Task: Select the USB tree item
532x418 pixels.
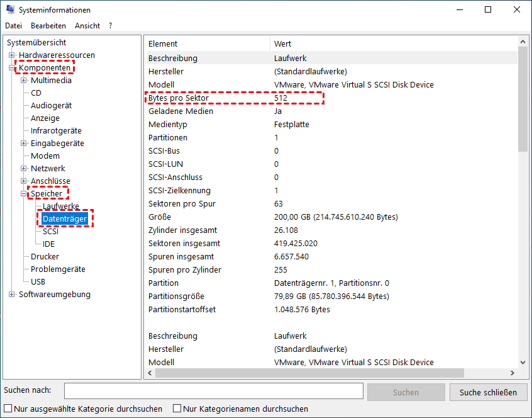Action: click(38, 281)
